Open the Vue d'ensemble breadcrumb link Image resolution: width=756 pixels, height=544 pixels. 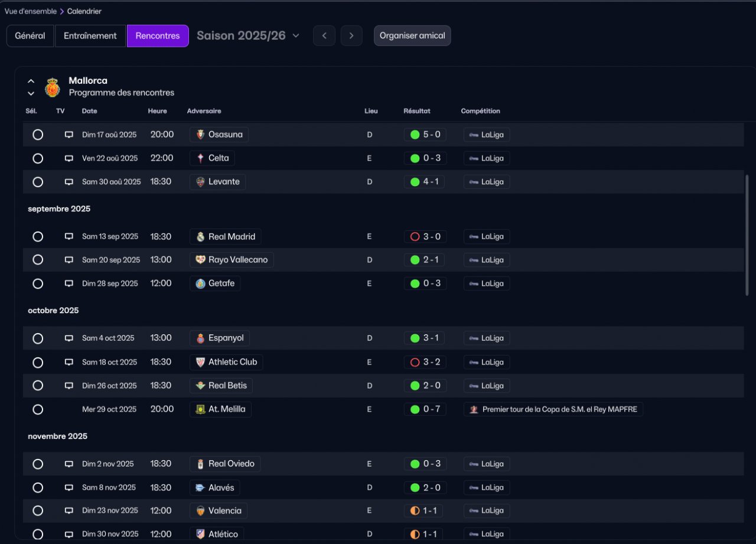click(31, 11)
